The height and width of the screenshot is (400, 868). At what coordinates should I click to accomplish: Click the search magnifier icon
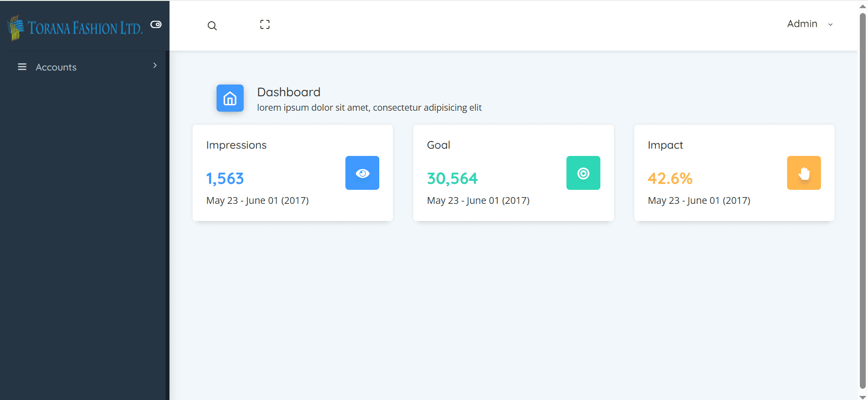[x=212, y=26]
